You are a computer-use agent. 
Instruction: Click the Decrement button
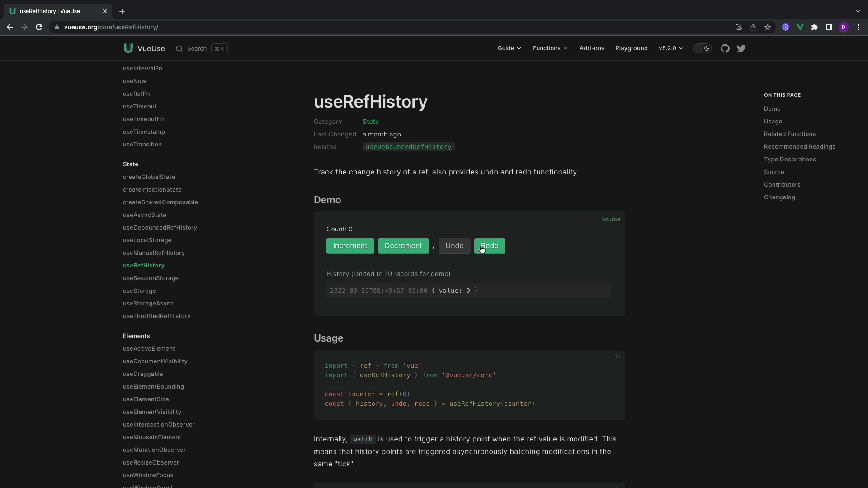pyautogui.click(x=403, y=246)
